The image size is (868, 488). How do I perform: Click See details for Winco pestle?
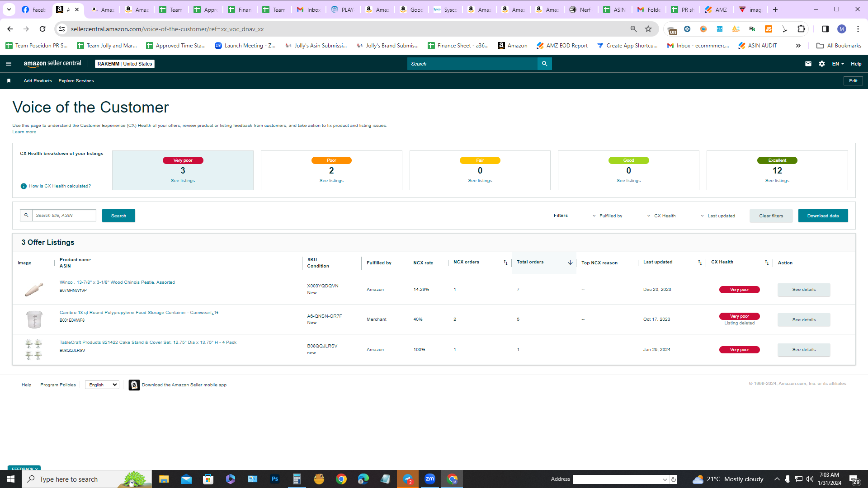point(804,290)
